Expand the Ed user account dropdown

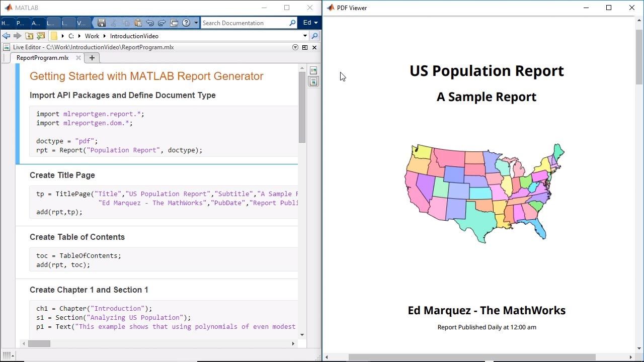310,23
